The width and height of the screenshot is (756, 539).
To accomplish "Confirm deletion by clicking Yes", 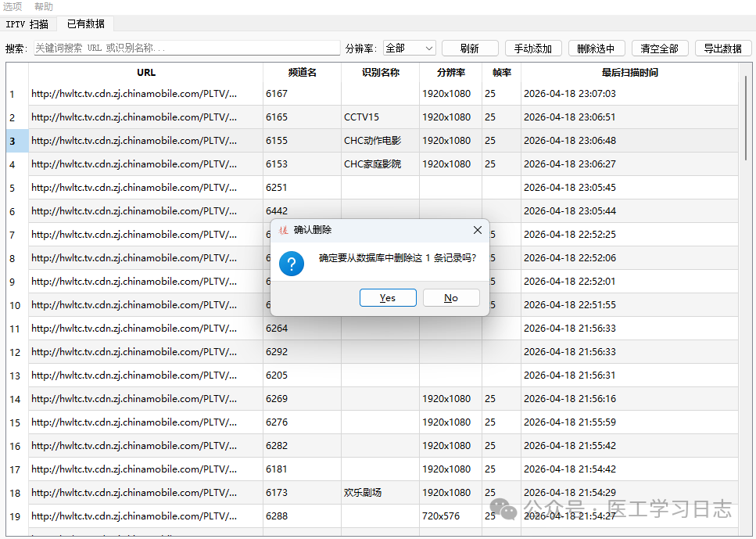I will coord(388,297).
